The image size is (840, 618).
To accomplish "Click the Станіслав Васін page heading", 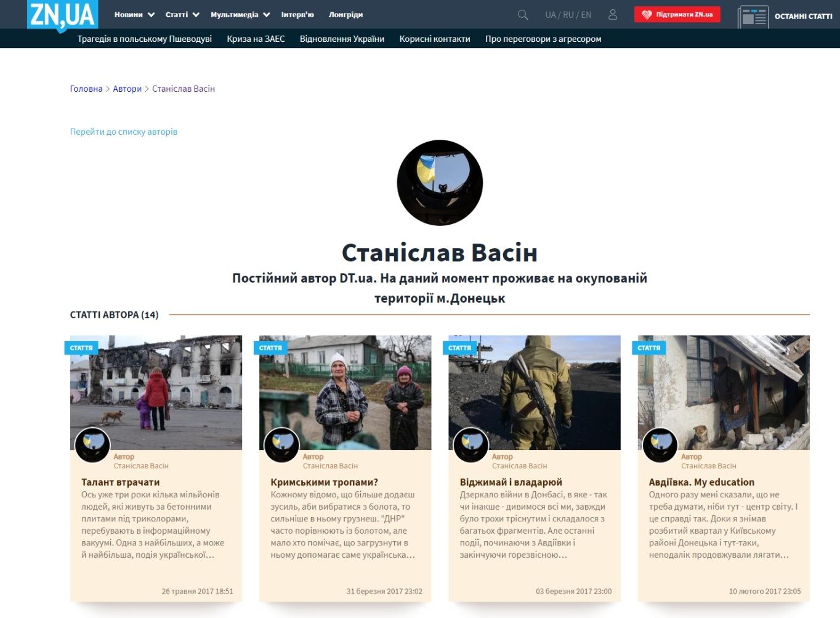I will pos(440,252).
